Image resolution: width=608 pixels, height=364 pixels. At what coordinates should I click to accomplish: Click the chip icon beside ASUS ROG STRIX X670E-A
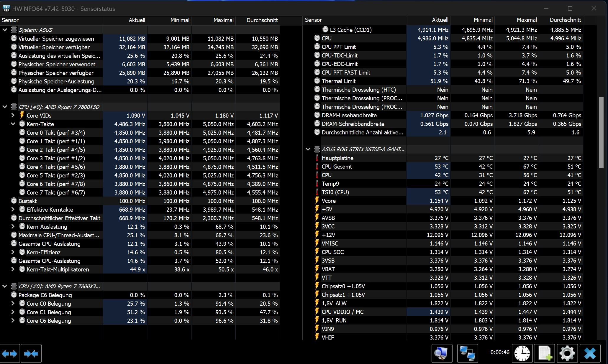[x=317, y=149]
